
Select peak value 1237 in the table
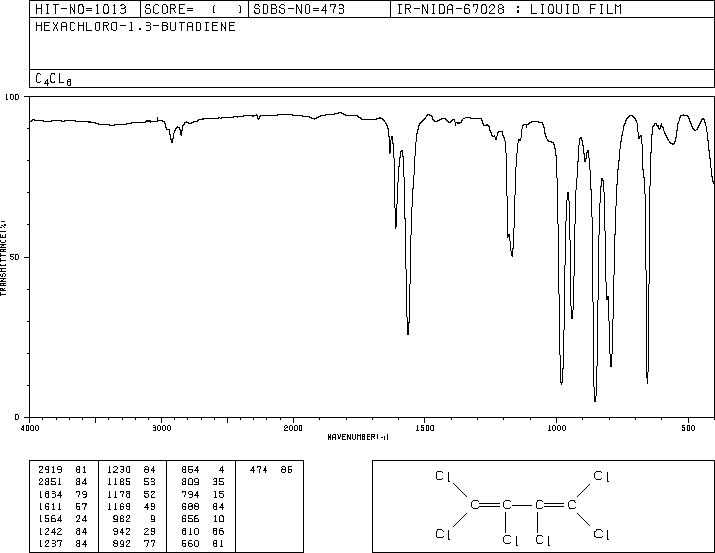click(x=50, y=543)
